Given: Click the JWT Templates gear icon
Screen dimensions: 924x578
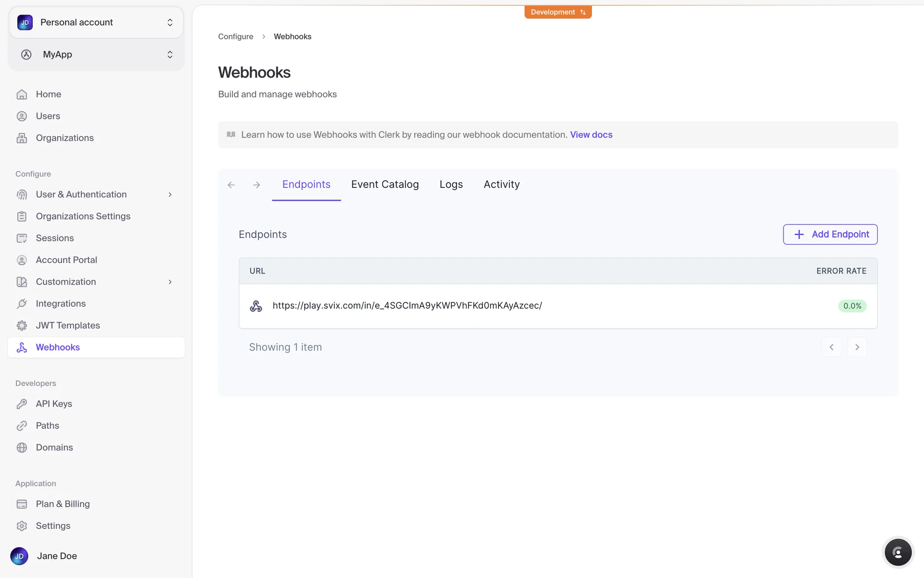Looking at the screenshot, I should click(x=22, y=326).
